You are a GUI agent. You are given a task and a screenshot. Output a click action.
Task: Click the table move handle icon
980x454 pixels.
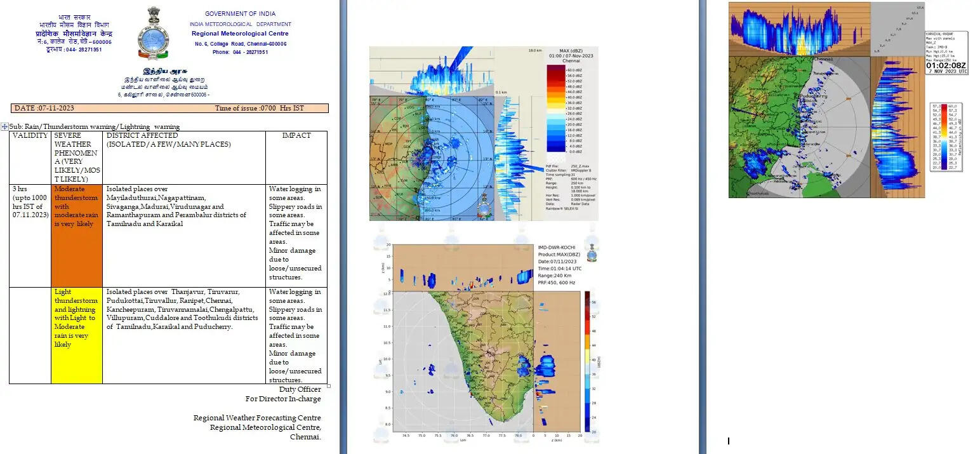[x=4, y=127]
